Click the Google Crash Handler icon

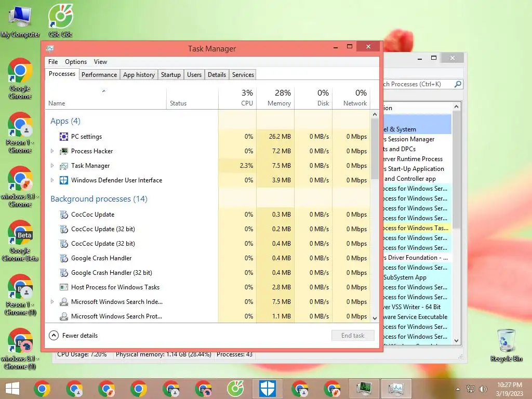64,258
